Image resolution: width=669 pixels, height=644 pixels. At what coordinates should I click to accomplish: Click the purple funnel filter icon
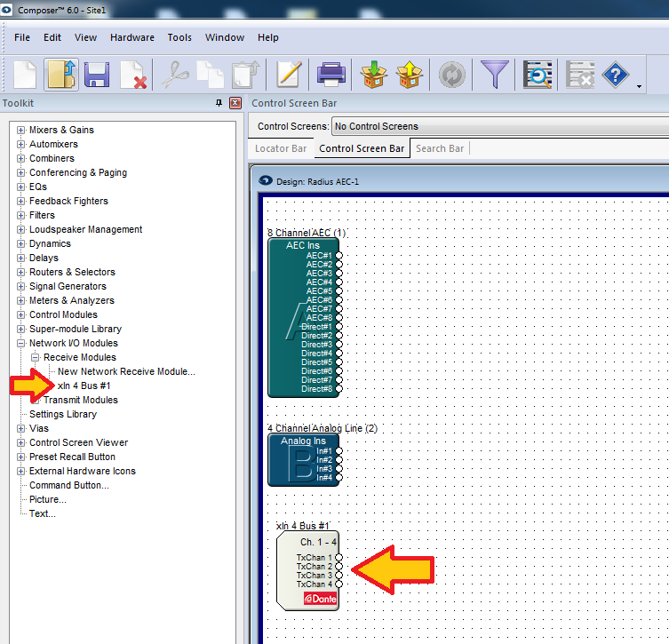tap(495, 75)
